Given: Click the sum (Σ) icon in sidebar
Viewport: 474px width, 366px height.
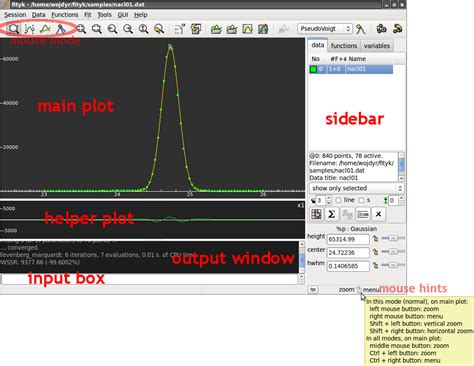Looking at the screenshot, I should (x=331, y=214).
